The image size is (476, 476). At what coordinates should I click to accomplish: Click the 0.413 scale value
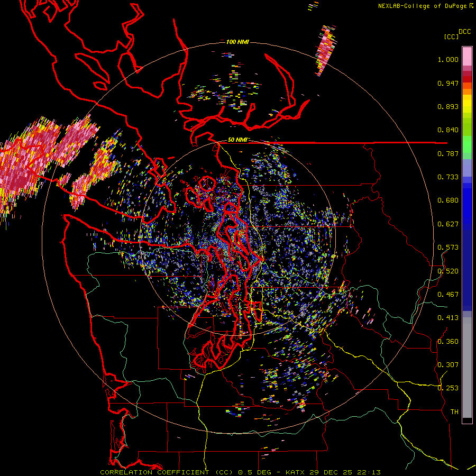click(x=448, y=318)
